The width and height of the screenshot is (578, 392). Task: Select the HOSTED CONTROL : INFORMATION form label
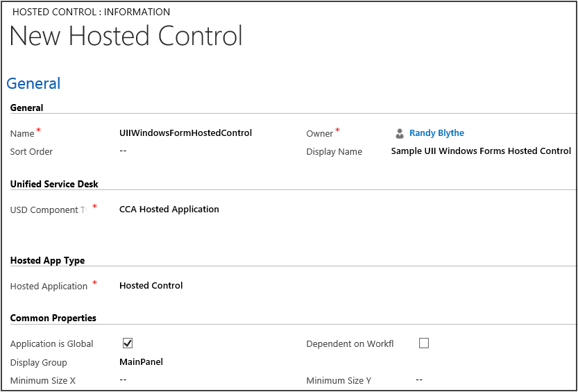[x=92, y=12]
